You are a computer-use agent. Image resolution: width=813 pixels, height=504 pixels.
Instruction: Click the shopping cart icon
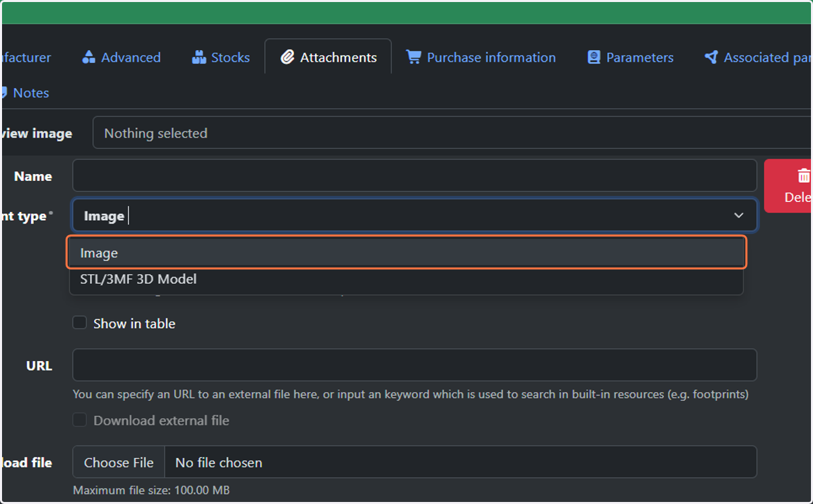click(413, 58)
